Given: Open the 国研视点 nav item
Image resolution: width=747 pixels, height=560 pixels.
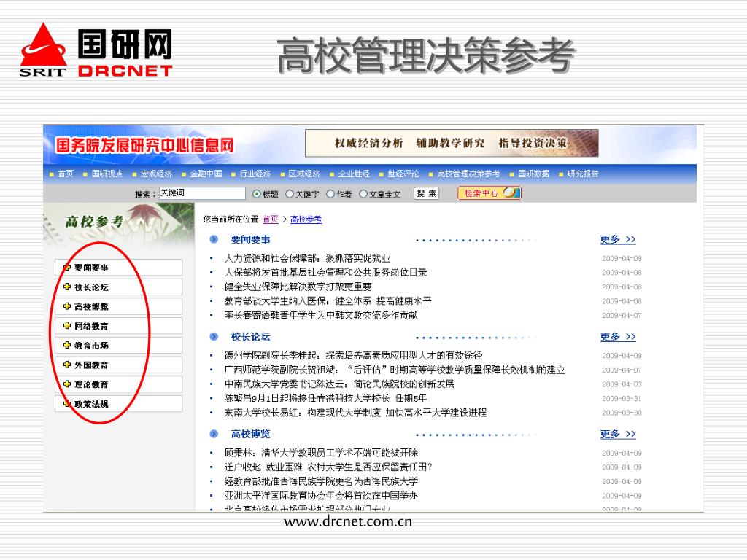Looking at the screenshot, I should pyautogui.click(x=107, y=174).
